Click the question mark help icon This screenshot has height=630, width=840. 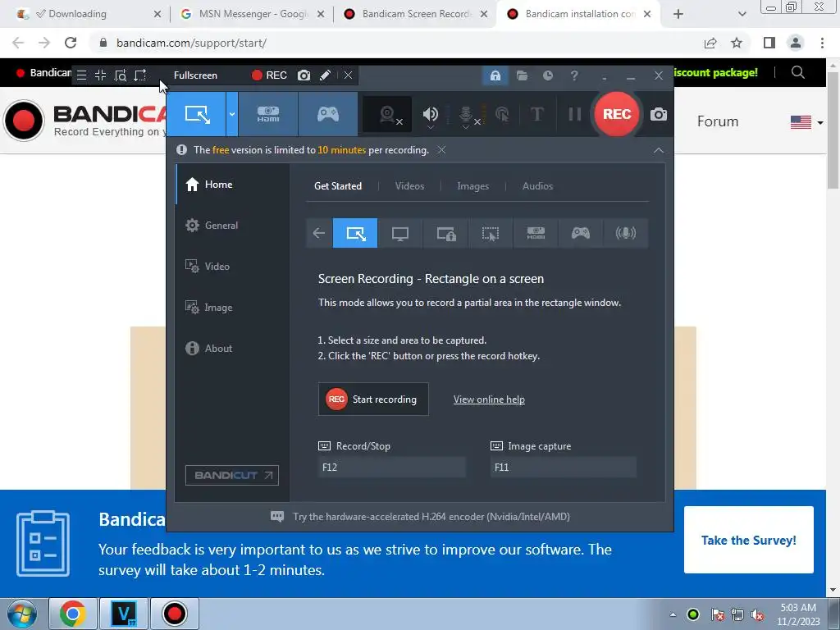click(574, 75)
